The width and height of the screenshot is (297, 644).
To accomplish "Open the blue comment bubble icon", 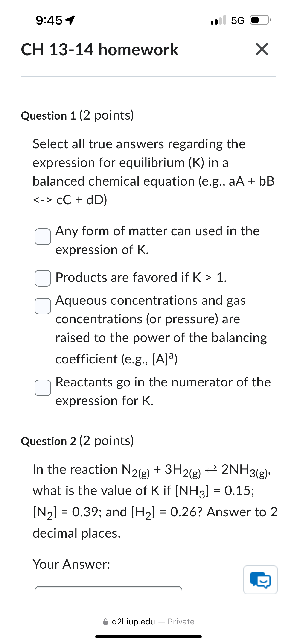I will tap(260, 580).
